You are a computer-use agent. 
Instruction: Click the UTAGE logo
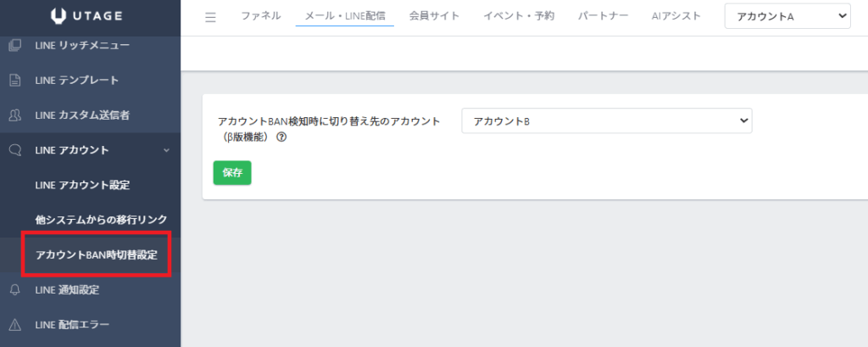tap(89, 16)
